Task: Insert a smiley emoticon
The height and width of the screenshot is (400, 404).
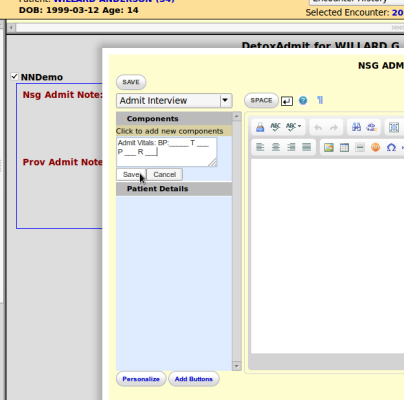Action: (375, 147)
